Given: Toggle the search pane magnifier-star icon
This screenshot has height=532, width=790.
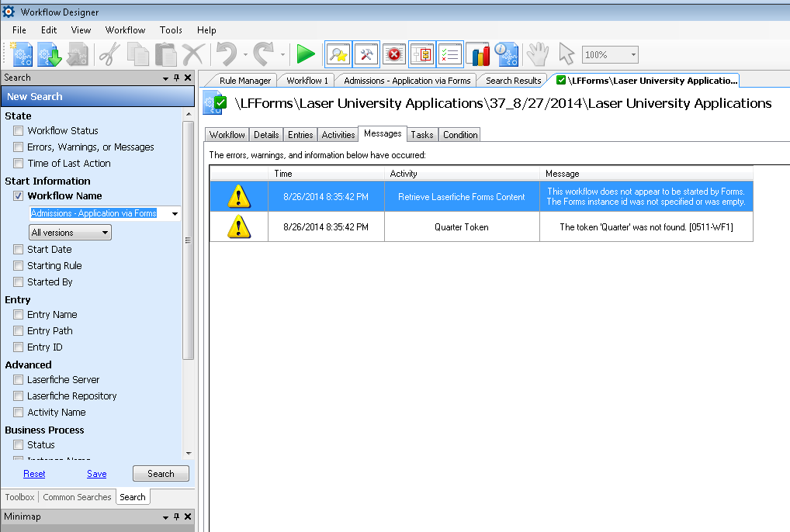Looking at the screenshot, I should click(x=338, y=54).
